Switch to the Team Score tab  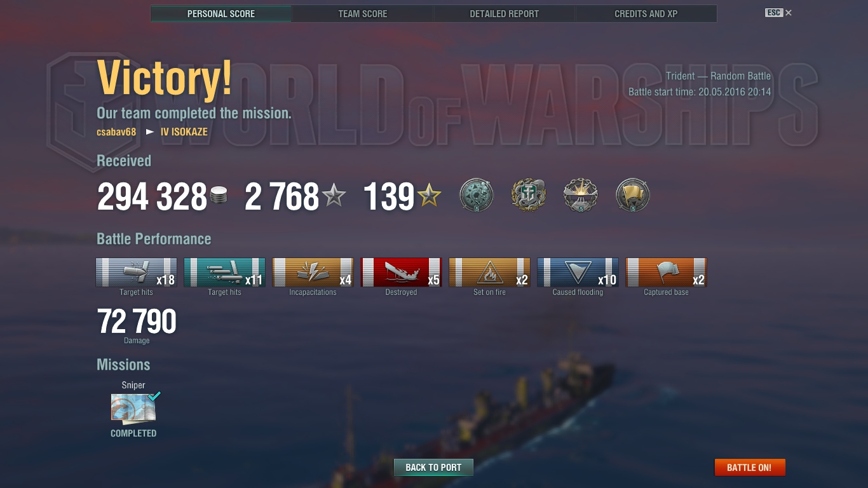(x=362, y=13)
